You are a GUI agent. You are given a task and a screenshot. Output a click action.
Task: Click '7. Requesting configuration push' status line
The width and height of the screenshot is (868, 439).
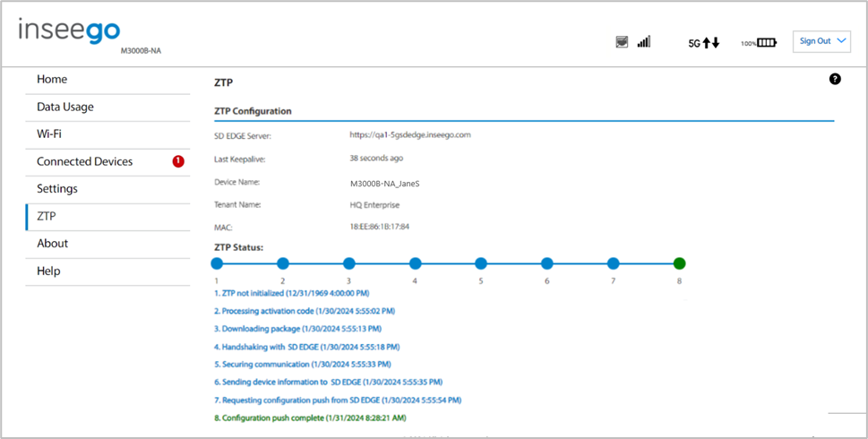pos(338,400)
